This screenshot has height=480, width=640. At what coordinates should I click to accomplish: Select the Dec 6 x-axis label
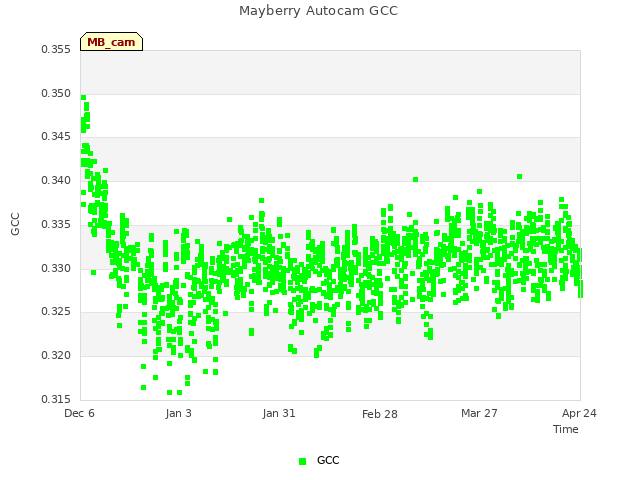tap(79, 413)
